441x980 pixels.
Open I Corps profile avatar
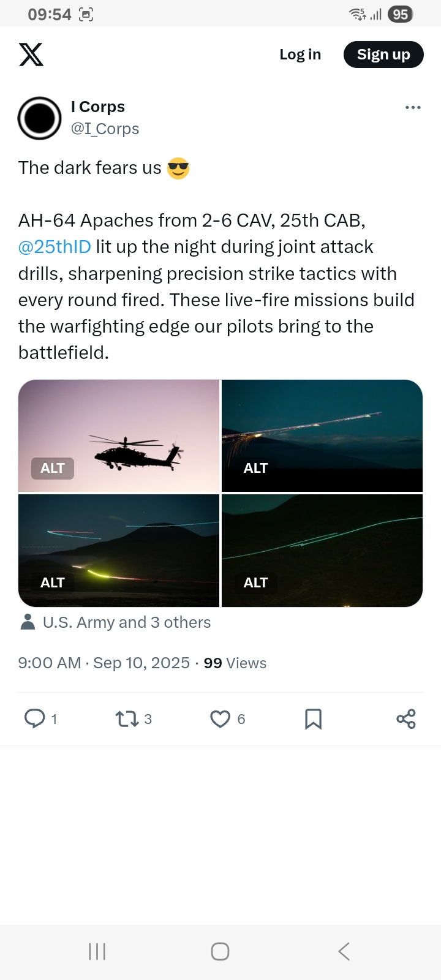pyautogui.click(x=40, y=118)
